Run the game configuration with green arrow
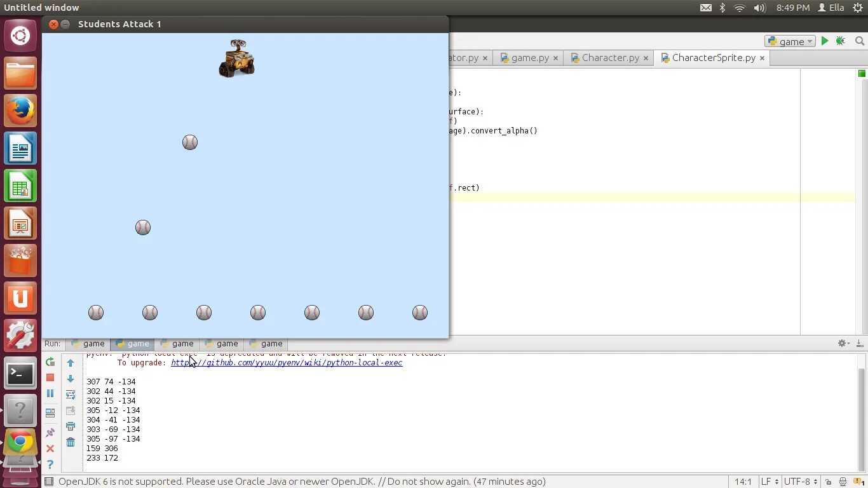 coord(825,41)
